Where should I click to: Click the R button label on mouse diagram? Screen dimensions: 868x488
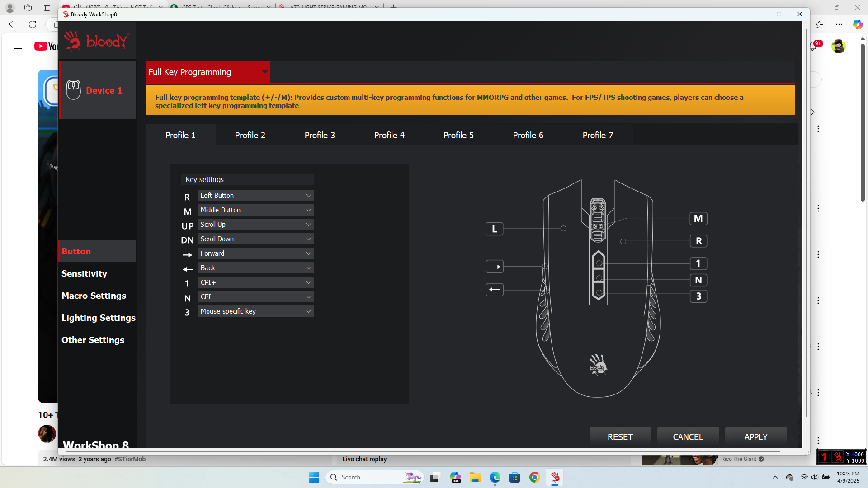point(698,241)
